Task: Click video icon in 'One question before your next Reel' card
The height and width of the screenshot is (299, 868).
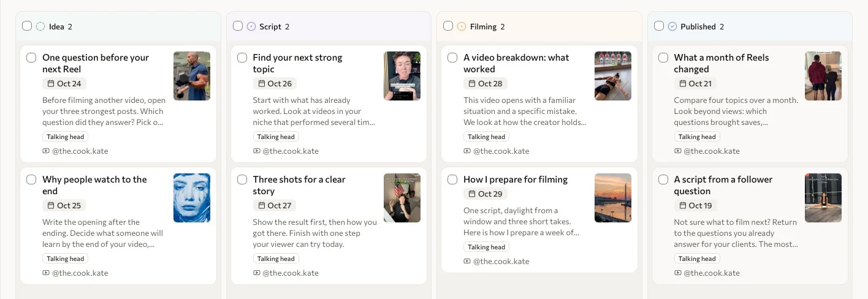Action: click(46, 151)
